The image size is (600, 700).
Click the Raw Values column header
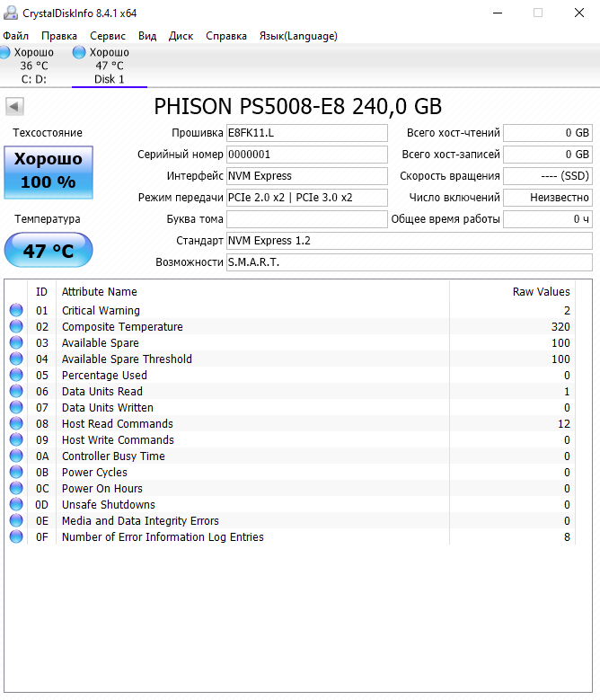point(512,291)
